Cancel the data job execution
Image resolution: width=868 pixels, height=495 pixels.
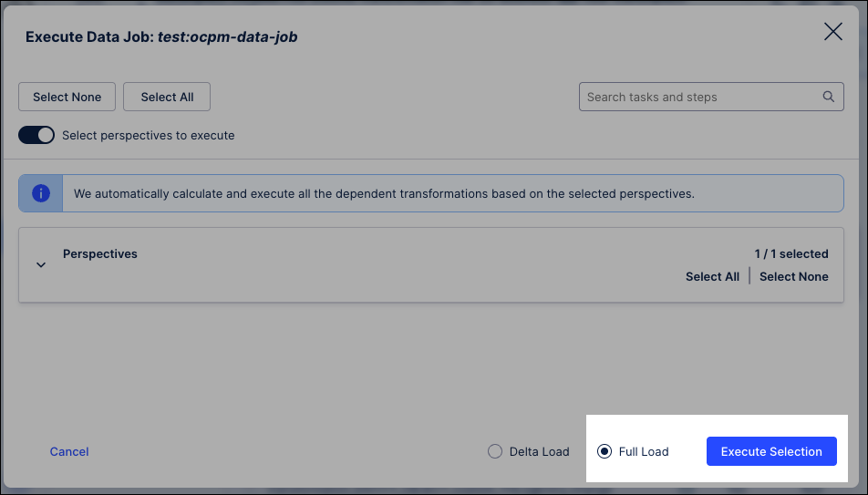pyautogui.click(x=69, y=451)
